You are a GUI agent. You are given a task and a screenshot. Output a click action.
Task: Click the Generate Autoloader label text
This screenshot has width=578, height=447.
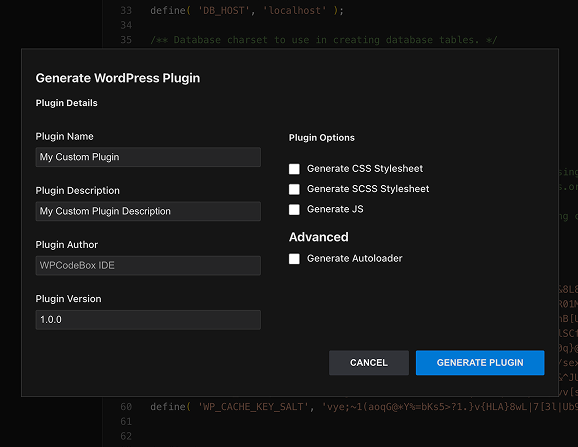click(x=355, y=258)
